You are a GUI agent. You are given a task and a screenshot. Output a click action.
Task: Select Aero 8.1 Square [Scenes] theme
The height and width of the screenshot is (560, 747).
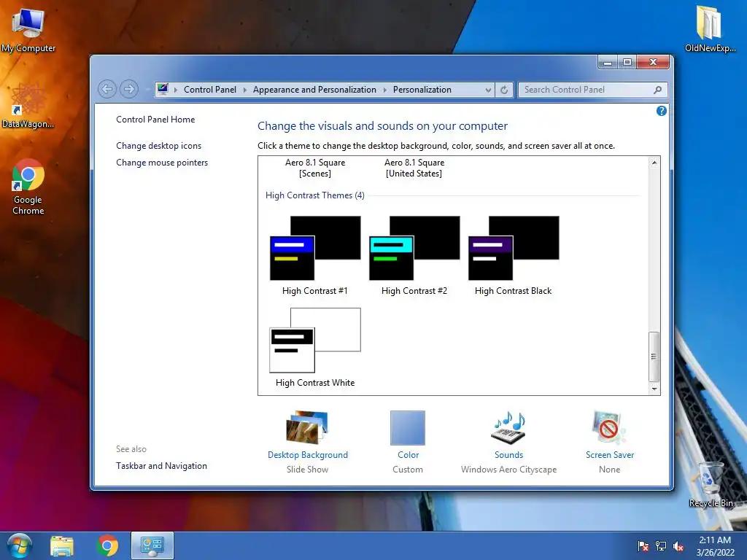point(315,168)
